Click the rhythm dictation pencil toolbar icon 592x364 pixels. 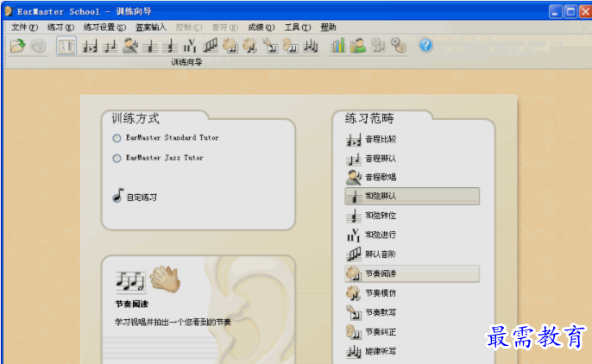[270, 46]
